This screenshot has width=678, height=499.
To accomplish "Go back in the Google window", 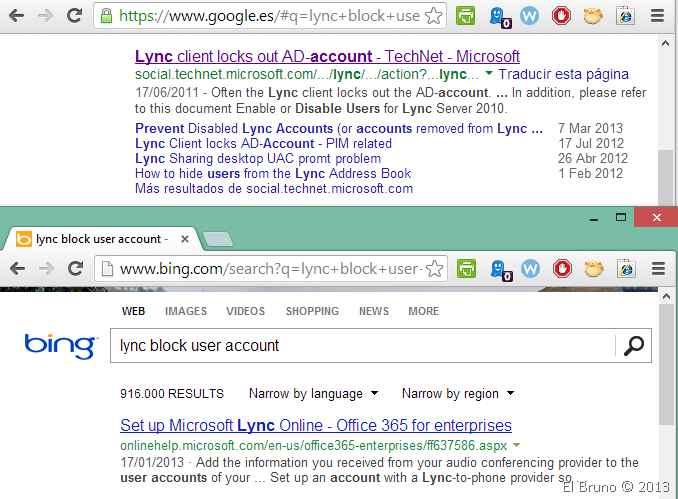I will tap(18, 16).
